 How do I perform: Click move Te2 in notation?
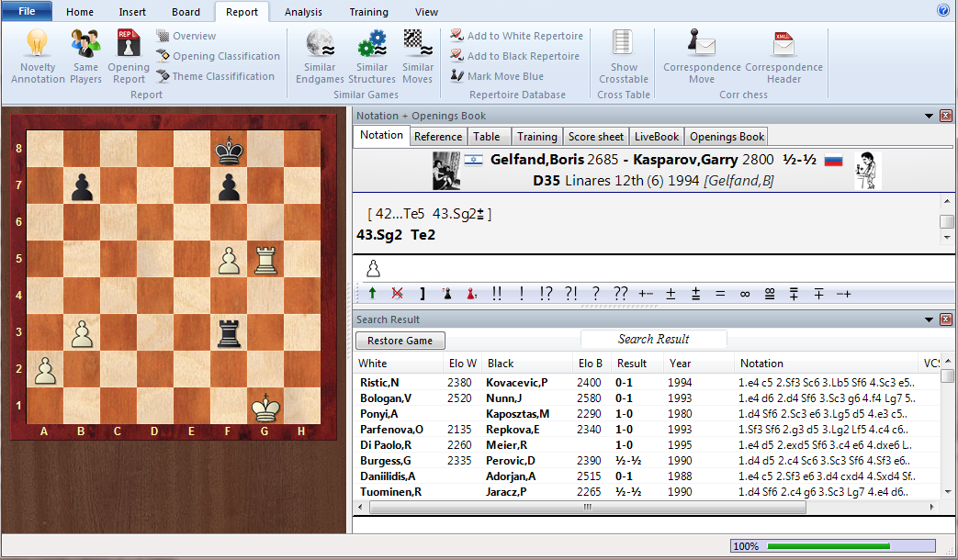423,235
